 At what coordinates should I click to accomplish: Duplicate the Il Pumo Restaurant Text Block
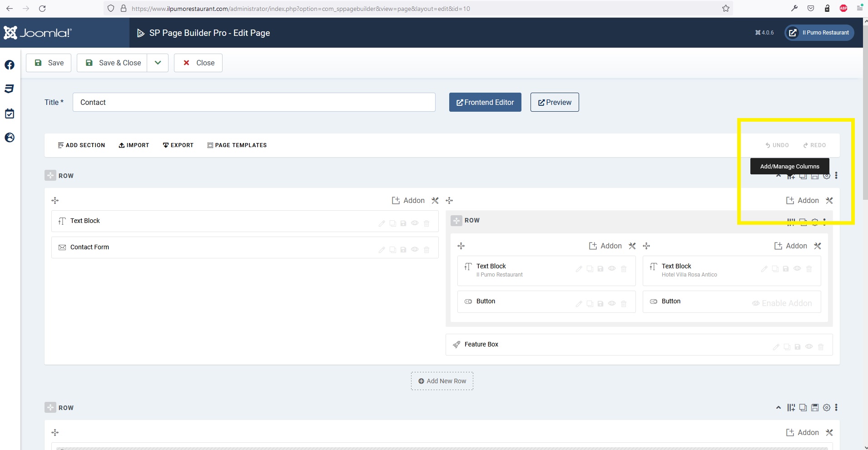pos(590,269)
